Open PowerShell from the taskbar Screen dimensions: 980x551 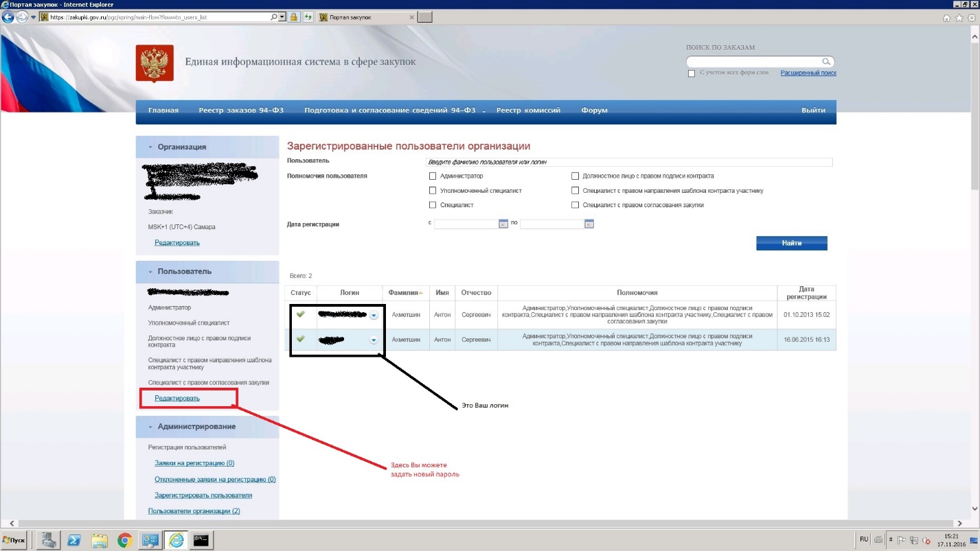[x=73, y=541]
